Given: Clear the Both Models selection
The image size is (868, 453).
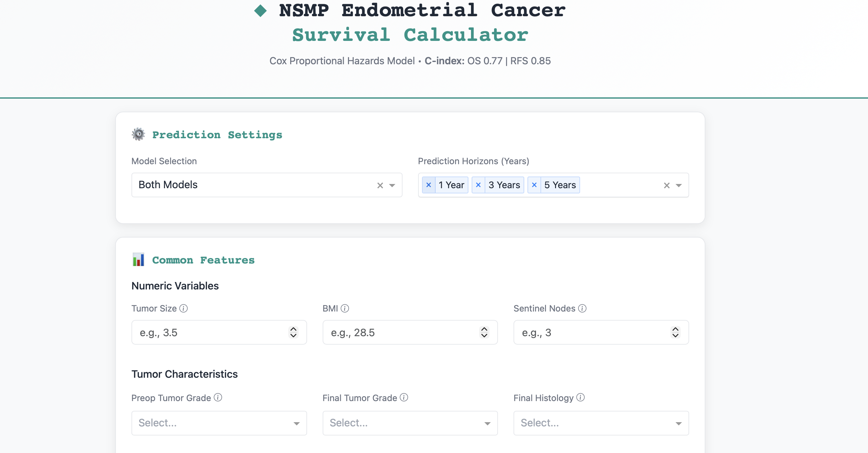Looking at the screenshot, I should coord(380,185).
